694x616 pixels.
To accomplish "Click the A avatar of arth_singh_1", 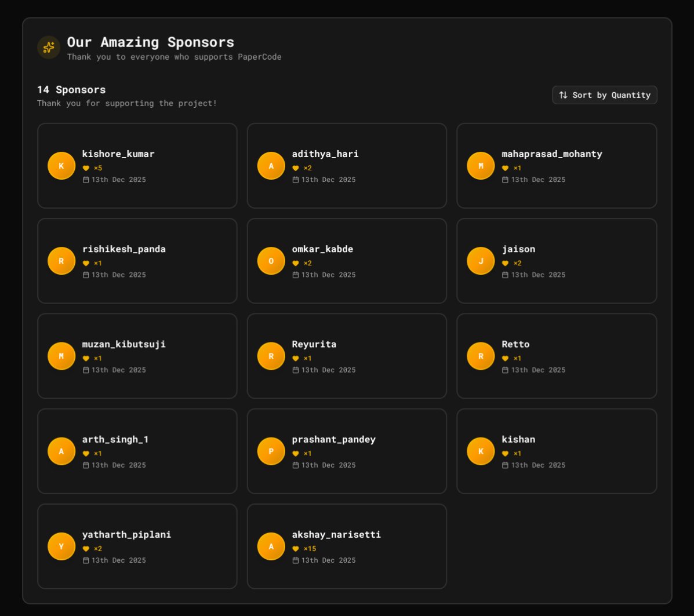I will [x=61, y=451].
